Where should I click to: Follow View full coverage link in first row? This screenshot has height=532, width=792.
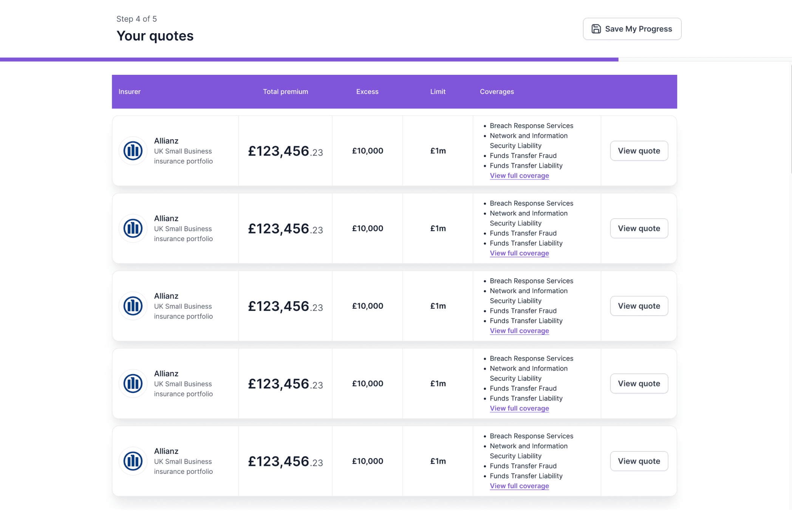[x=519, y=176]
